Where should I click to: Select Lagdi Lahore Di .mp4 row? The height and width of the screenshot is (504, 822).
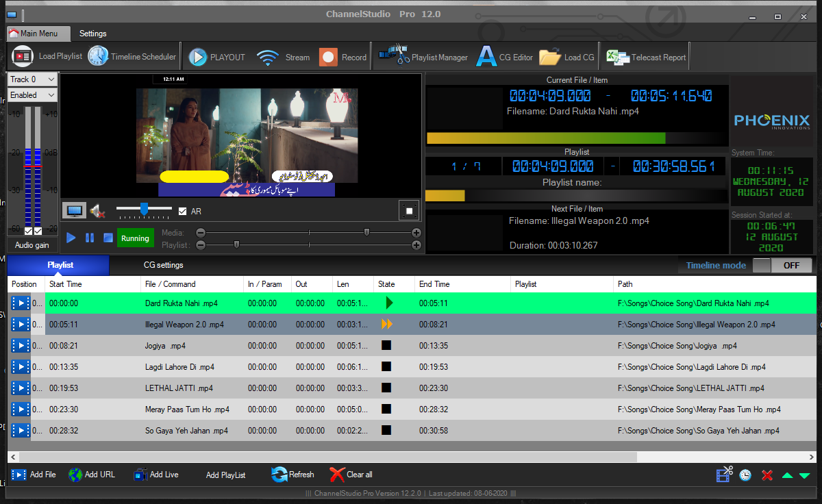click(412, 367)
